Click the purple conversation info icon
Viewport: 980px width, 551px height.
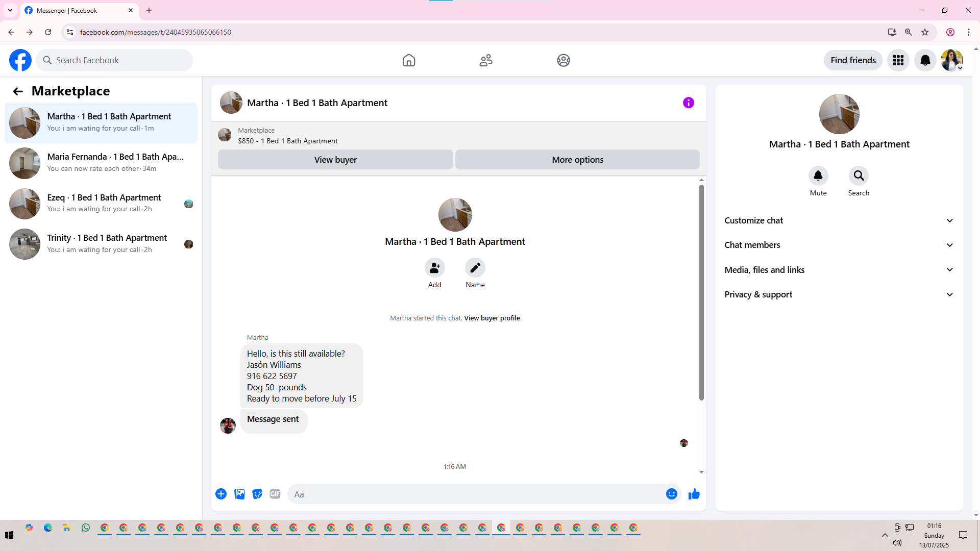pyautogui.click(x=688, y=103)
